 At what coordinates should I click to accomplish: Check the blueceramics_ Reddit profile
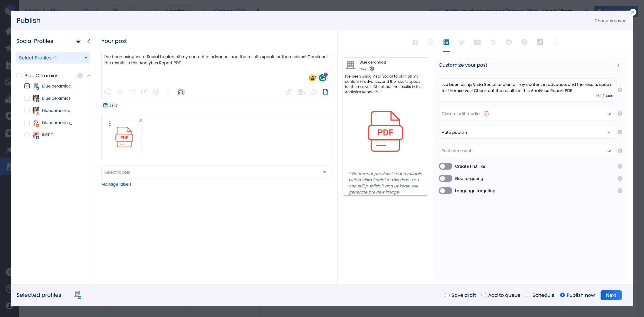click(x=27, y=123)
